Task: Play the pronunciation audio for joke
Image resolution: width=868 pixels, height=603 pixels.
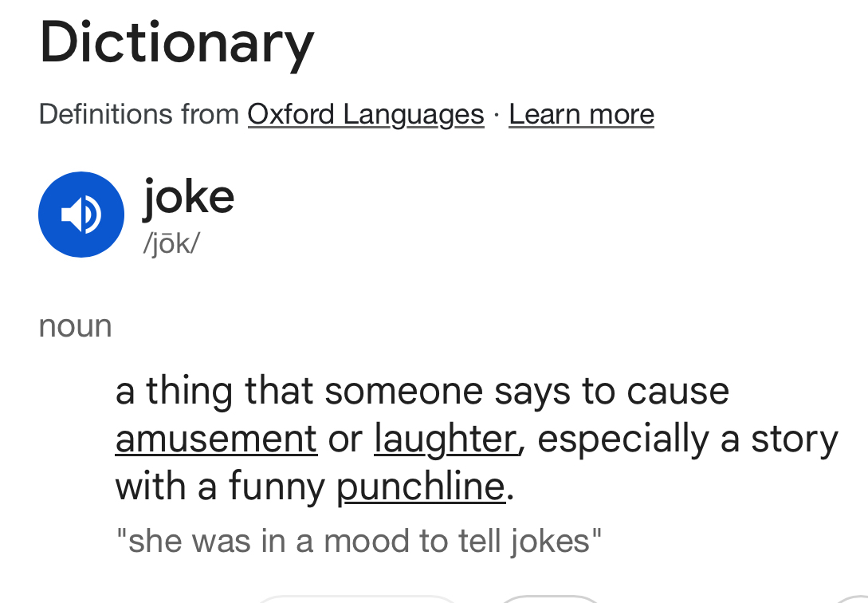Action: click(81, 215)
